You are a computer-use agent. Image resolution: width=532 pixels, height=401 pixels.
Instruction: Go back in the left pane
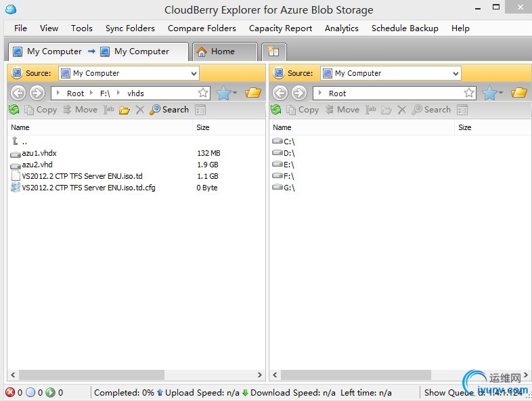point(18,93)
